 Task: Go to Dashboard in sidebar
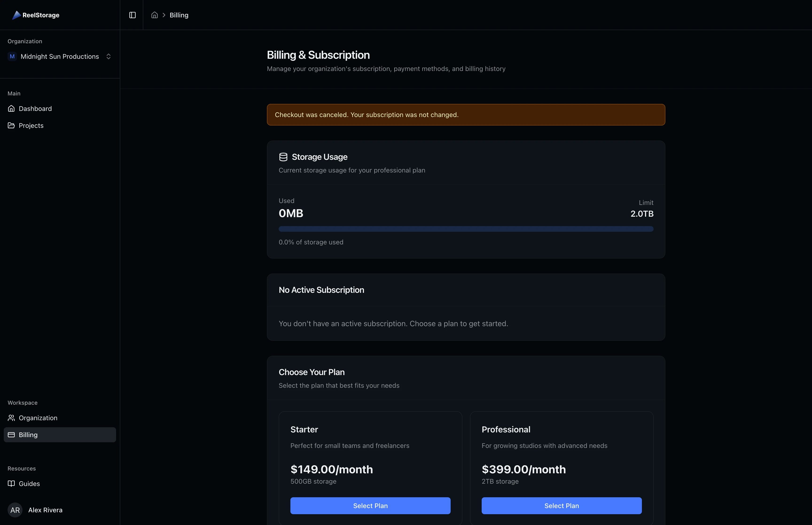pyautogui.click(x=35, y=108)
